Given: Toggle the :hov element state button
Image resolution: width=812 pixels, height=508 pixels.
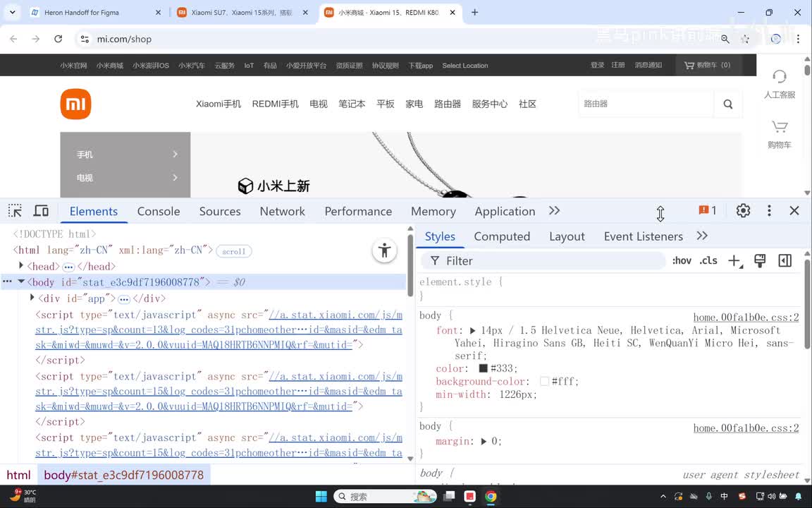Looking at the screenshot, I should [x=682, y=261].
